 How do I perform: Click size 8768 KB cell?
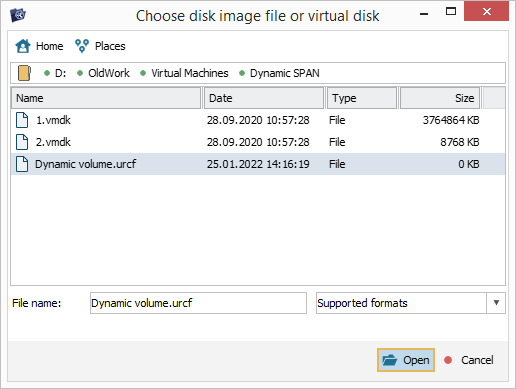click(x=460, y=142)
